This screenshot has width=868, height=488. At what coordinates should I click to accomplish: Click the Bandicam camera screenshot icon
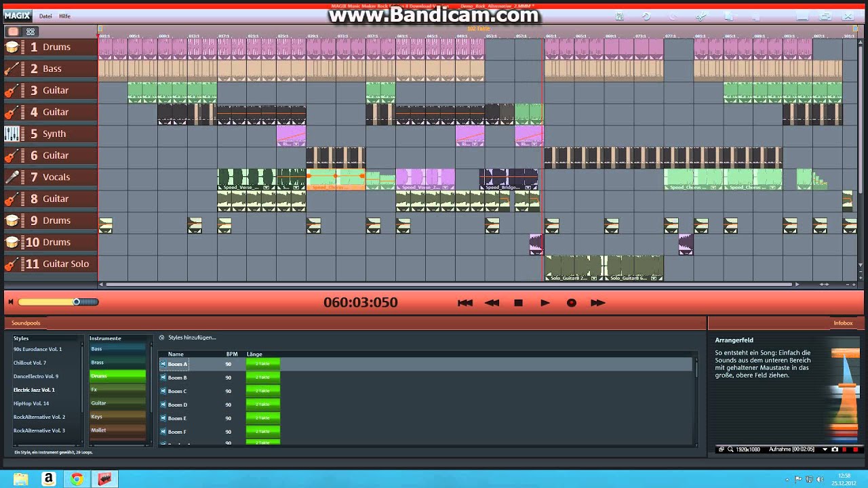coord(835,449)
